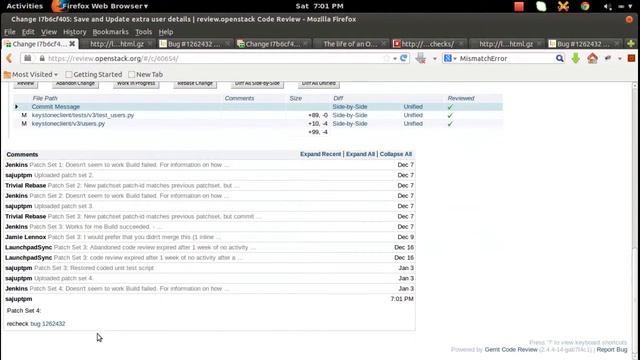This screenshot has height=360, width=640.
Task: Open test_users.py file link
Action: tap(83, 116)
